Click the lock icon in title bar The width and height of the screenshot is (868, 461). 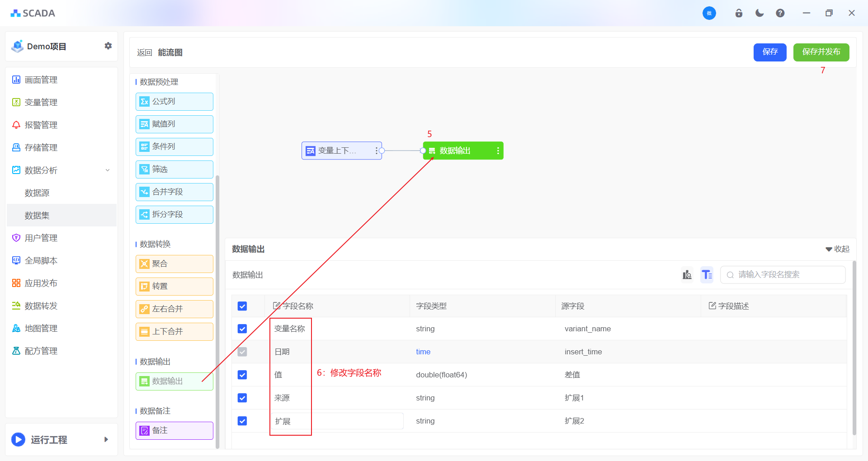(739, 13)
